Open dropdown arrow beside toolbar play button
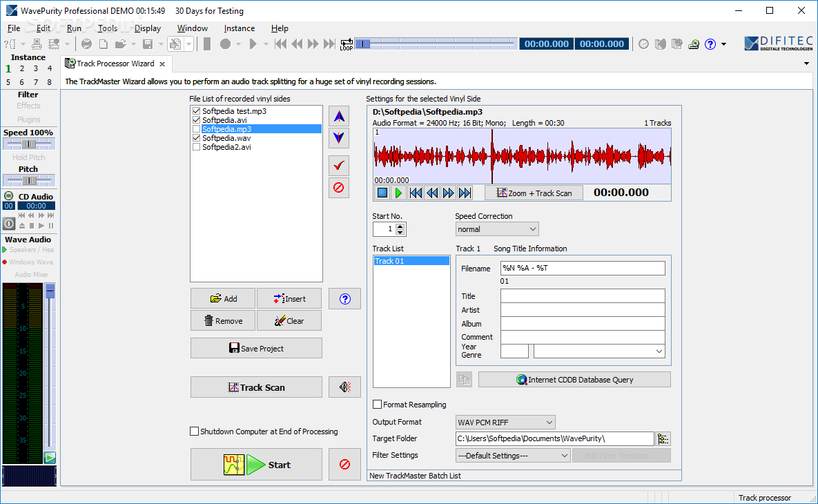818x504 pixels. pos(266,44)
